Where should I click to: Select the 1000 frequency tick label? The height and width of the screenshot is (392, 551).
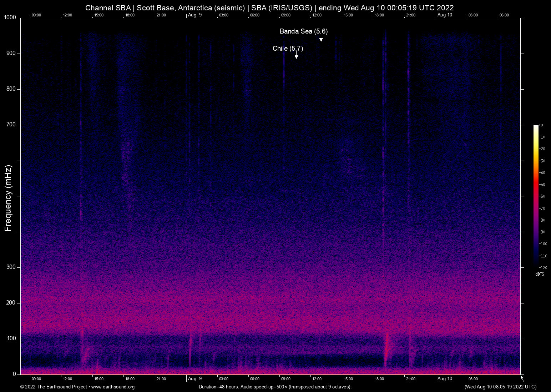pyautogui.click(x=10, y=17)
